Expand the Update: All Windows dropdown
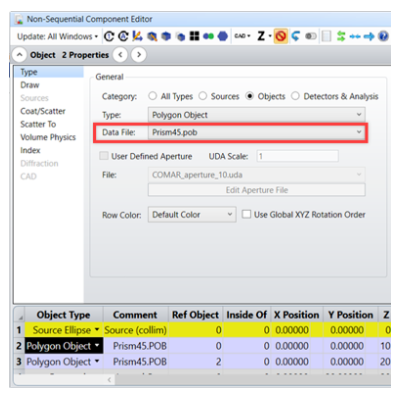 pyautogui.click(x=57, y=36)
